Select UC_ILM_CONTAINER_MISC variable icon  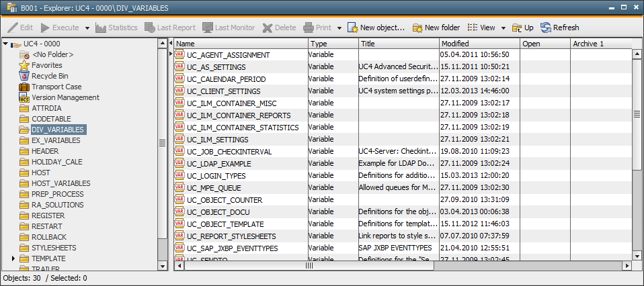(179, 103)
